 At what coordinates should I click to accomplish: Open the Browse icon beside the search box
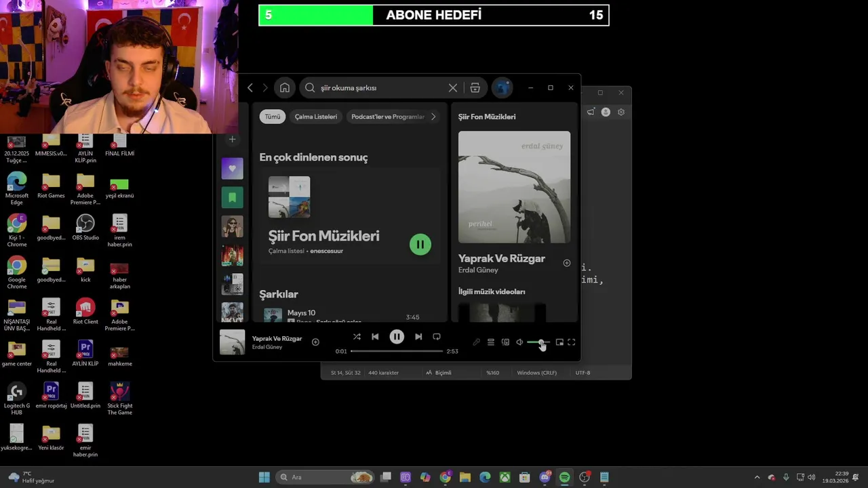click(475, 87)
